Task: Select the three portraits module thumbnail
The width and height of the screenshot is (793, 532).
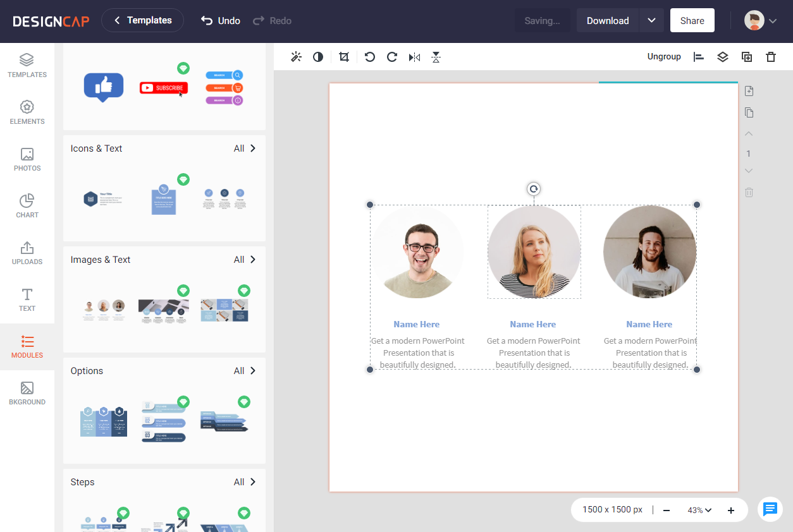Action: (104, 310)
